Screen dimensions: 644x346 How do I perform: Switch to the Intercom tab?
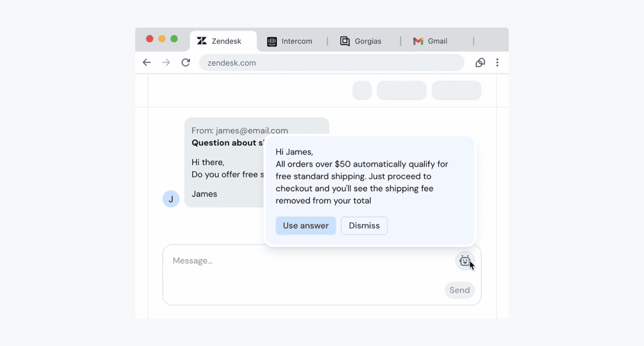click(292, 41)
